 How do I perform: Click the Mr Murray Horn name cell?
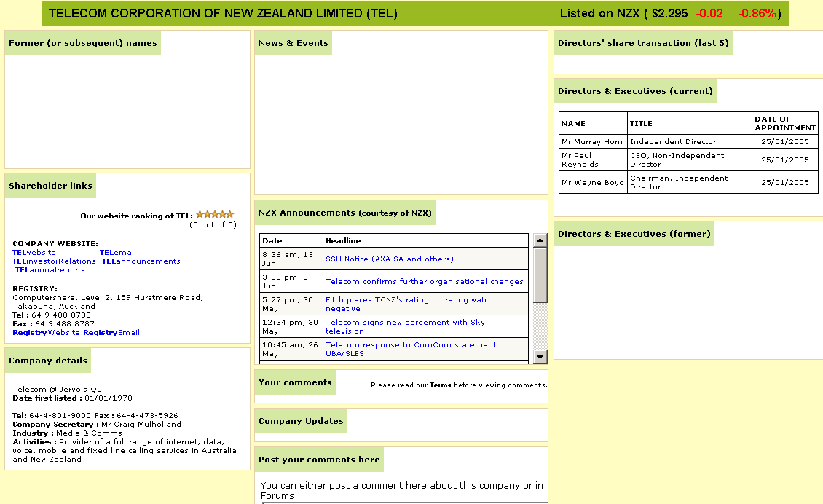593,142
